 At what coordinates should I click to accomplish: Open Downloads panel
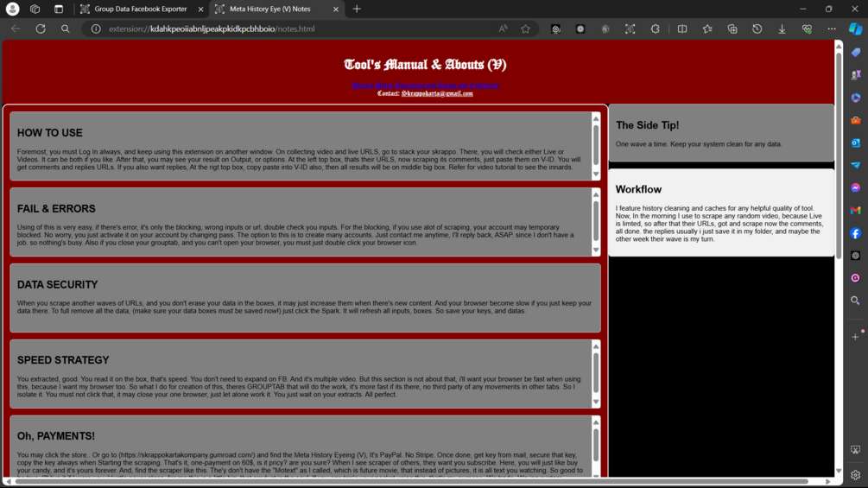[x=782, y=29]
